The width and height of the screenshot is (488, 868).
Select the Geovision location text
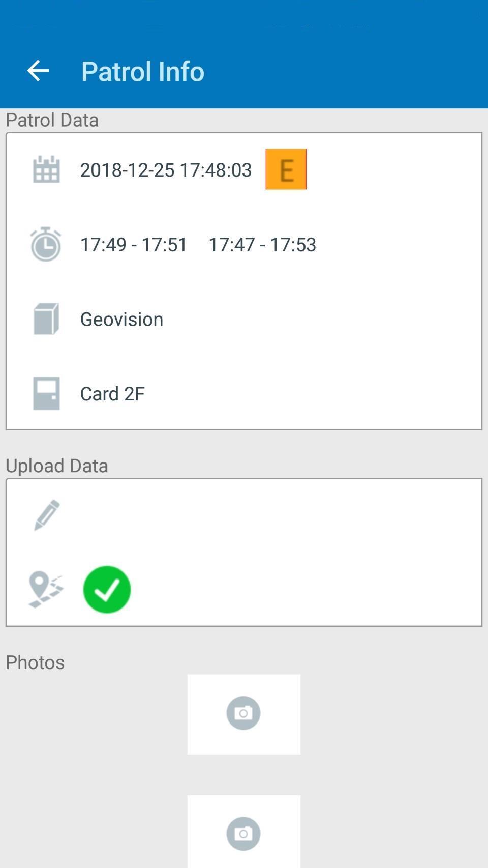click(121, 319)
